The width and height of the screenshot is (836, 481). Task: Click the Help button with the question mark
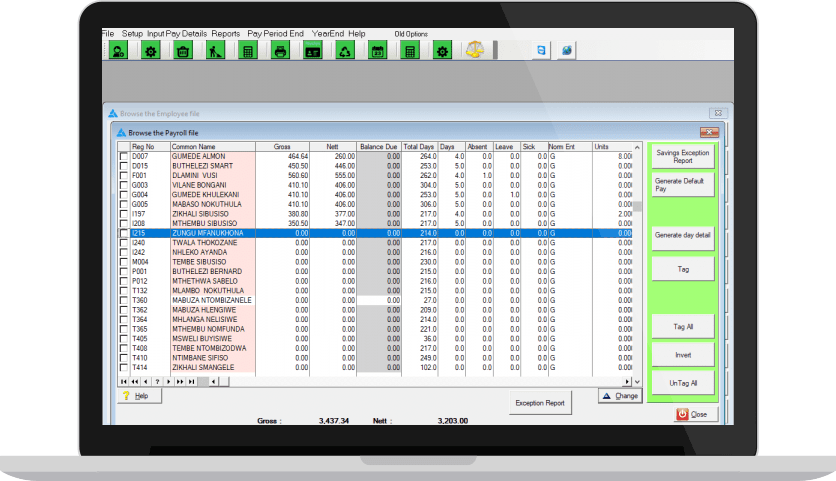(139, 396)
